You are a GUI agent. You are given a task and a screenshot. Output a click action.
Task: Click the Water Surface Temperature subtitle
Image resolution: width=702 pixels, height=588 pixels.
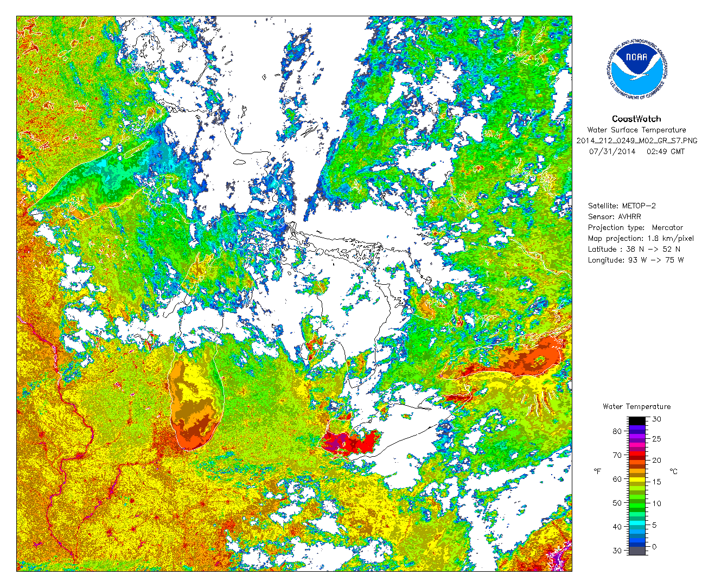[x=636, y=130]
